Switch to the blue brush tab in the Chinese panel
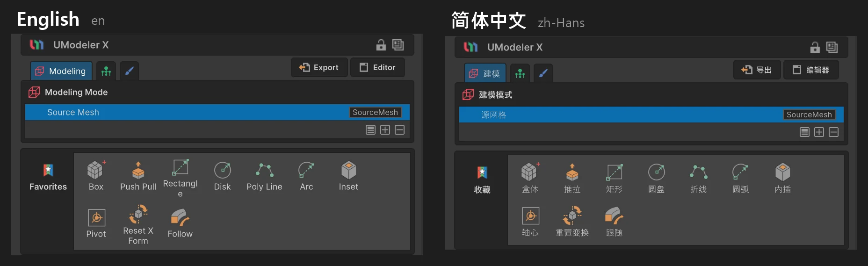The width and height of the screenshot is (868, 266). (x=543, y=73)
